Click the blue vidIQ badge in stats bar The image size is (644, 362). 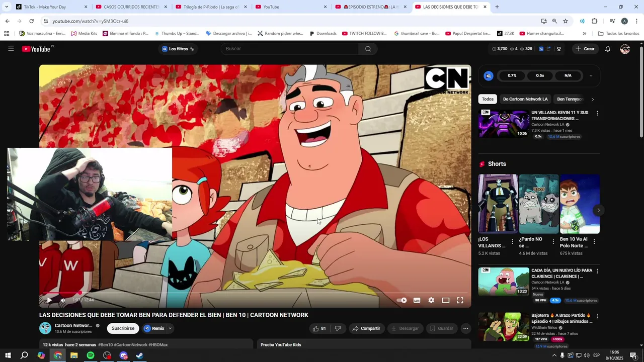tap(541, 49)
